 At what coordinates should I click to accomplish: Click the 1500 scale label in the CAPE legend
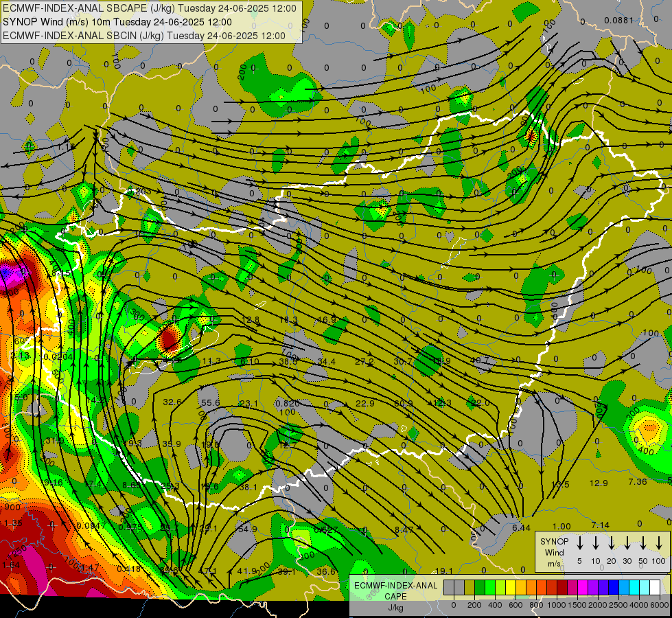point(577,605)
